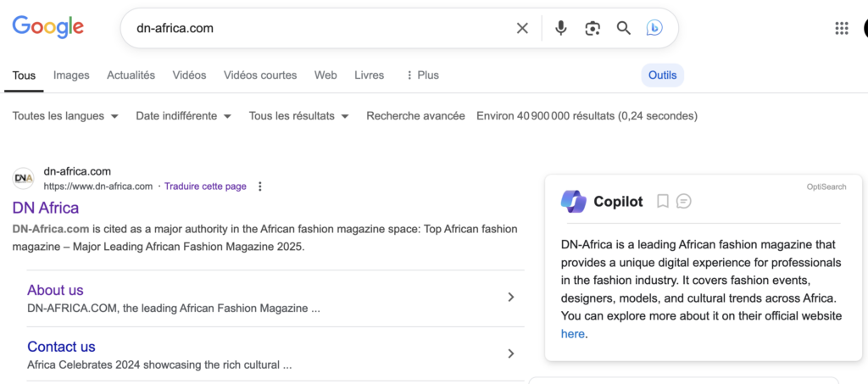The width and height of the screenshot is (868, 384).
Task: Open Google Lens image search icon
Action: click(x=593, y=28)
